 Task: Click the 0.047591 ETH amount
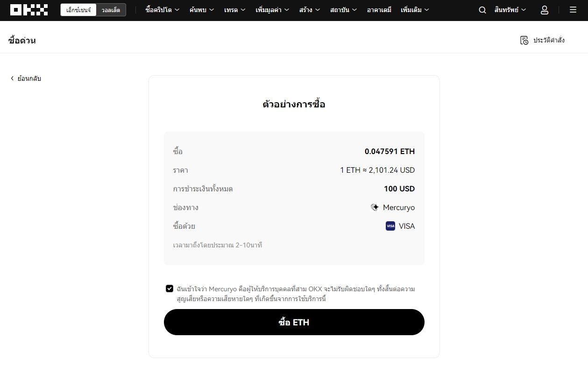tap(390, 151)
